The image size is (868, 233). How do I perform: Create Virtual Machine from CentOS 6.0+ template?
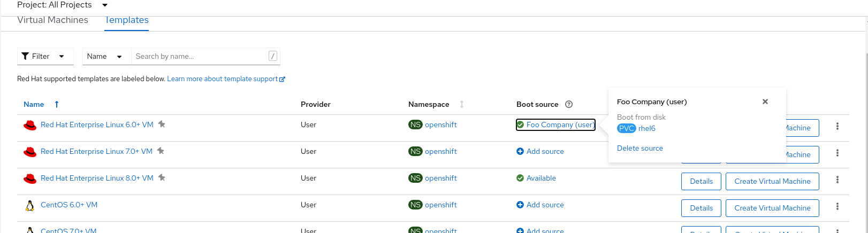click(772, 208)
